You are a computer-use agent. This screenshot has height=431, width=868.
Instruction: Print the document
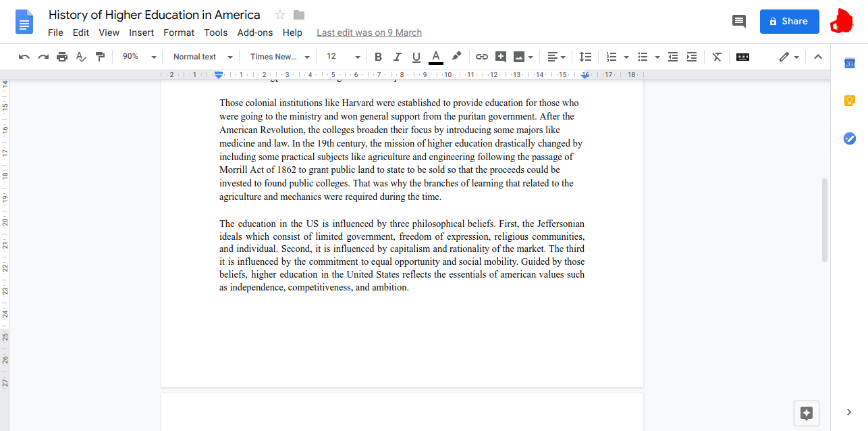(x=62, y=57)
